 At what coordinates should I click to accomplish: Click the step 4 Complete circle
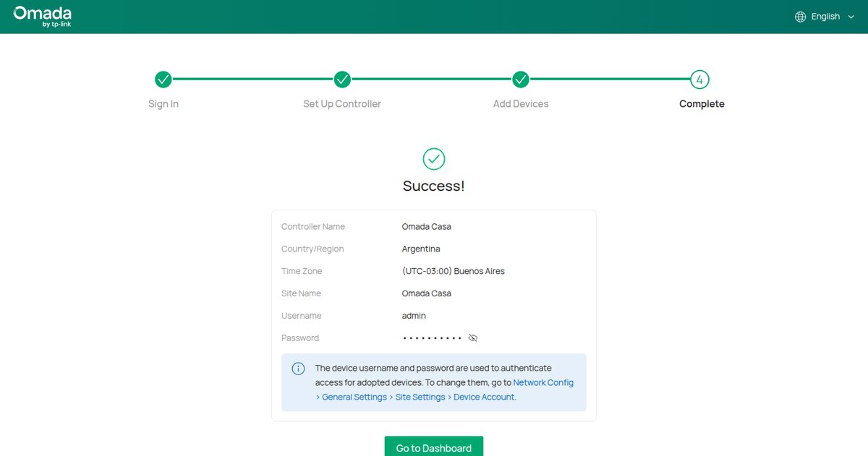pos(699,79)
